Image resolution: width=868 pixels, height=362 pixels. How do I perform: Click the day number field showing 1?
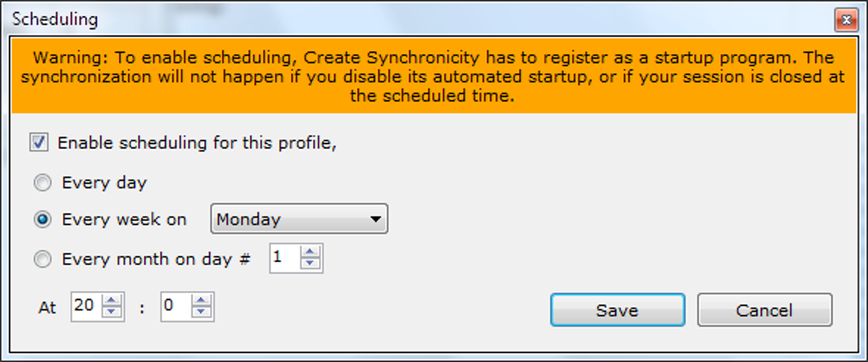[284, 258]
